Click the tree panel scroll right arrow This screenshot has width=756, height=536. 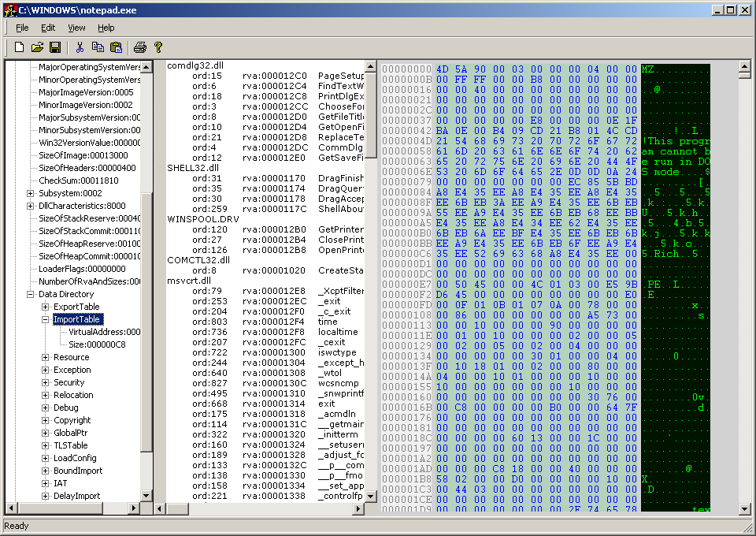coord(135,508)
